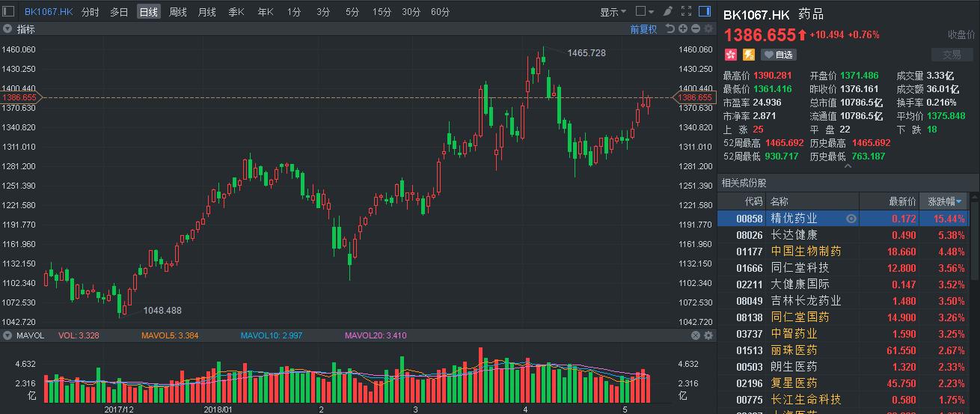Screen dimensions: 980x414
Task: Select 大健康国际 stock row
Action: pos(843,284)
